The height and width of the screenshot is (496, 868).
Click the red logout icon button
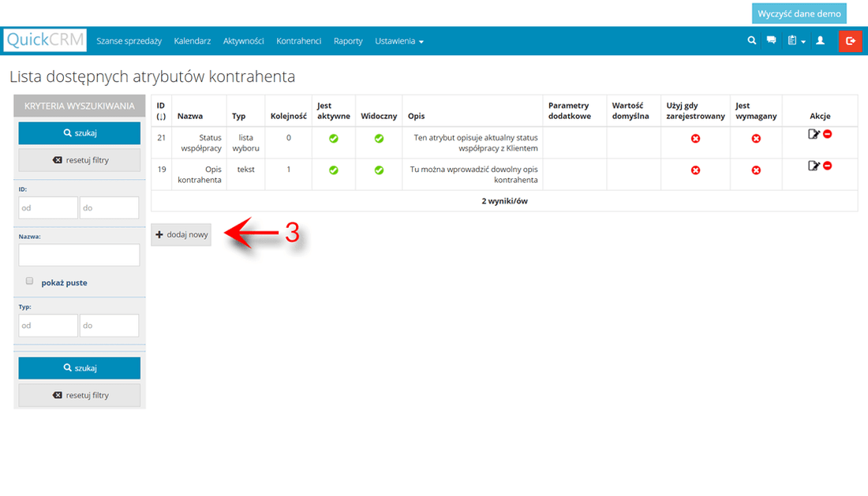pos(851,41)
